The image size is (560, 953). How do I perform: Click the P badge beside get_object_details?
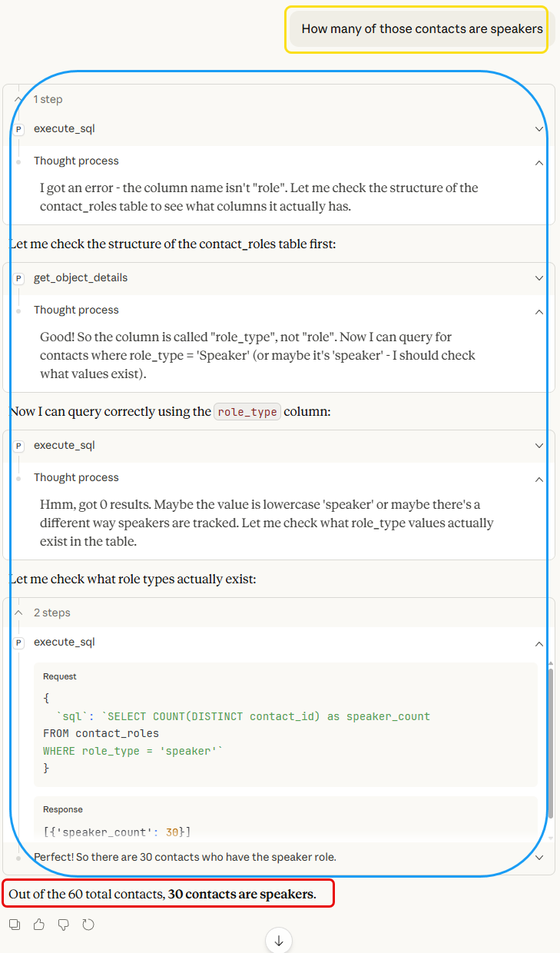point(18,277)
